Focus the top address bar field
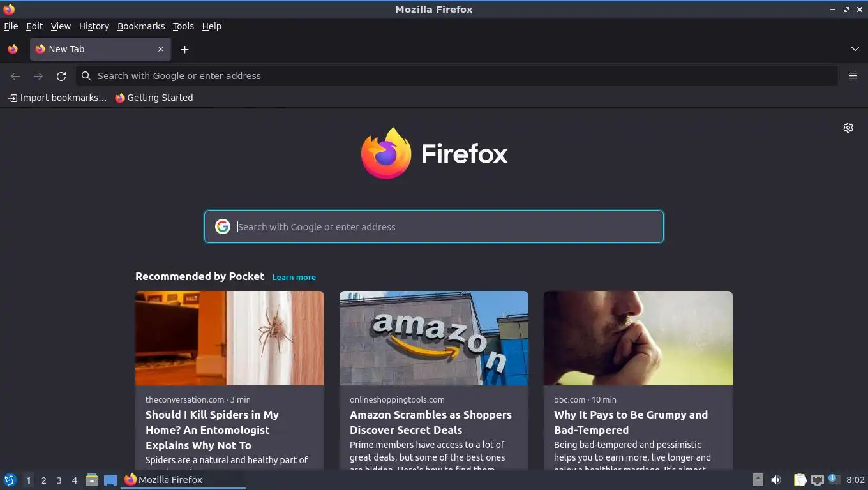The height and width of the screenshot is (490, 868). click(x=457, y=76)
